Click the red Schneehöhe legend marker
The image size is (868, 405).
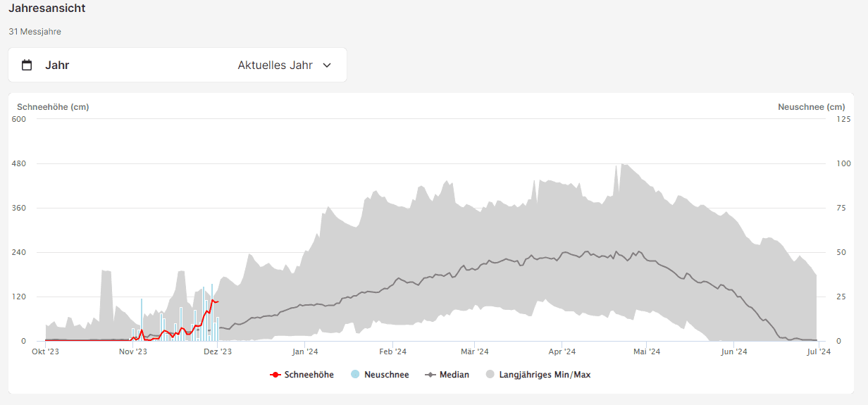tap(275, 375)
